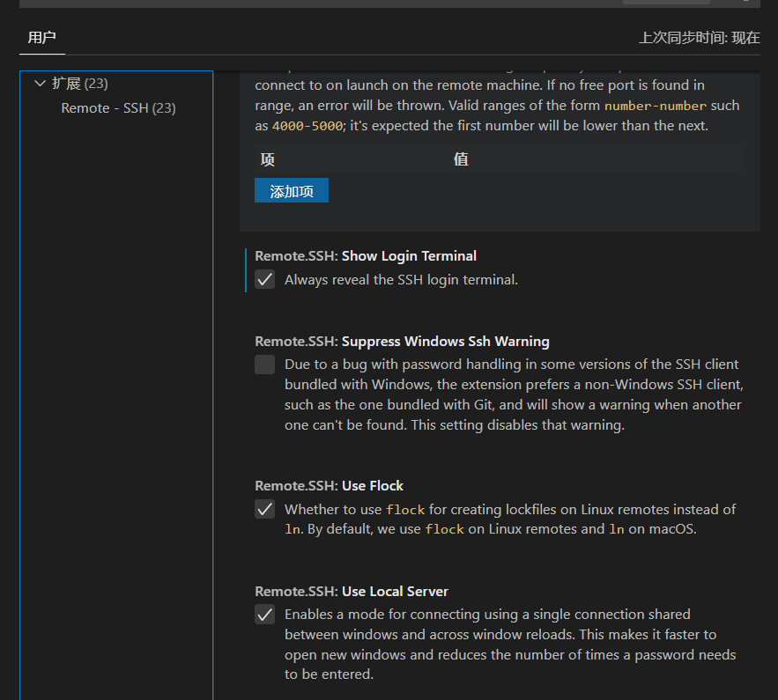Click the Windows SSH client bug description
The image size is (778, 700).
coord(513,394)
